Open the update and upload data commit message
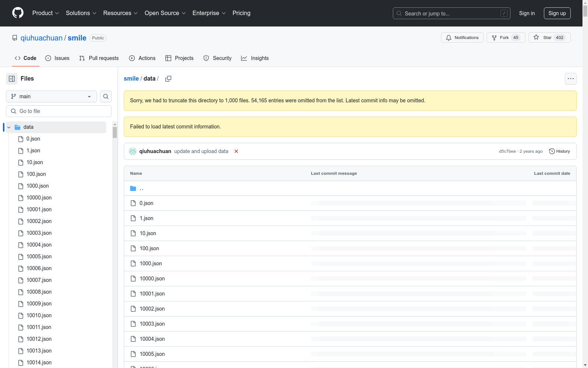588x368 pixels. pyautogui.click(x=201, y=151)
